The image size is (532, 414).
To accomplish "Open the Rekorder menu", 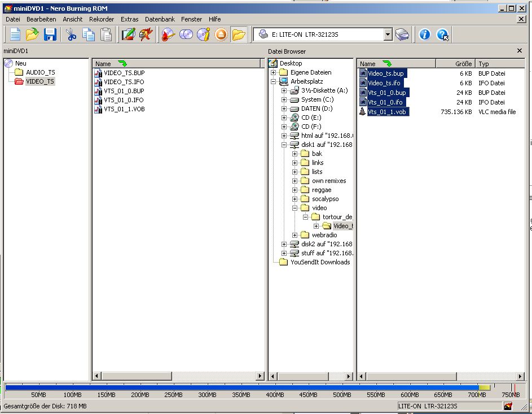I will 102,19.
